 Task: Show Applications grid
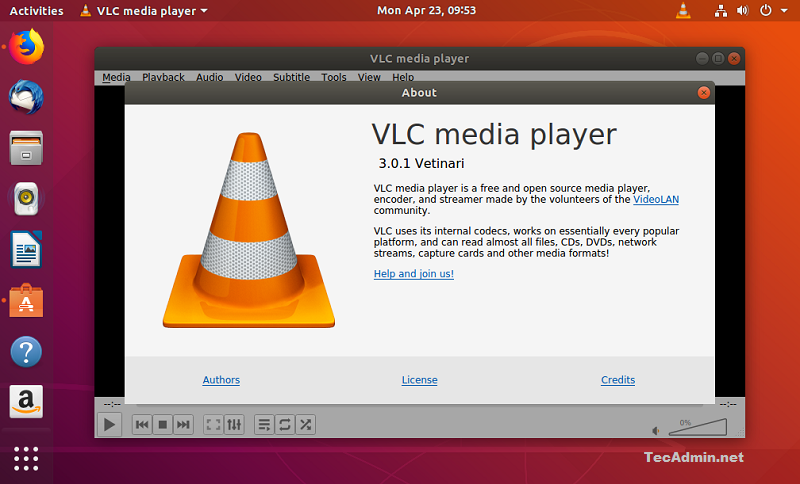26,458
